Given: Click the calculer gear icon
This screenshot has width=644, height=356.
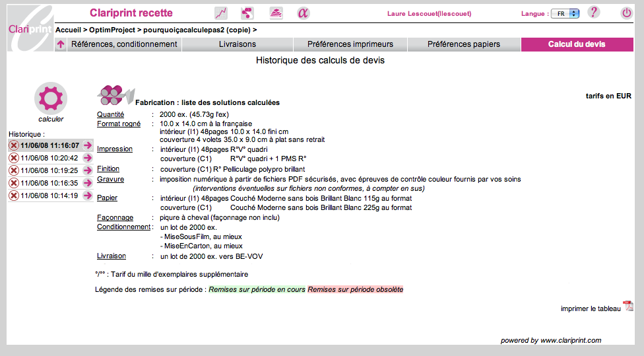Looking at the screenshot, I should point(50,98).
